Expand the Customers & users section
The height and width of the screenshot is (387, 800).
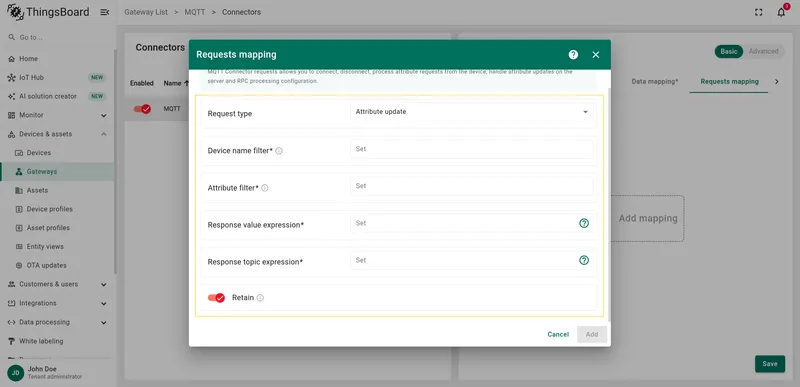tap(104, 285)
